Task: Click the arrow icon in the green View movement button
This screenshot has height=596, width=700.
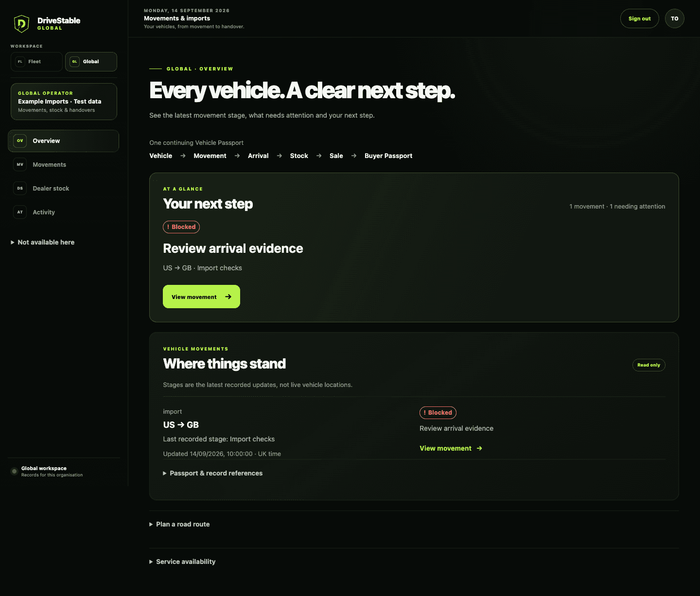Action: [x=228, y=297]
